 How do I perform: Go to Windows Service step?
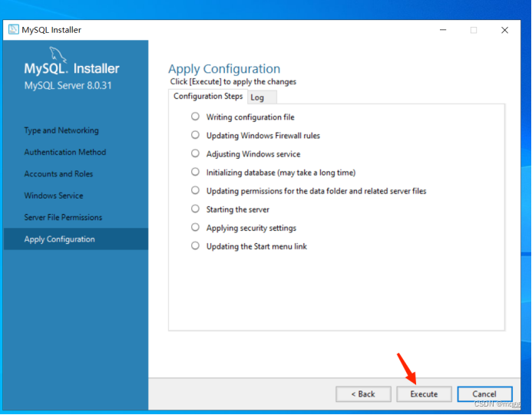click(x=54, y=196)
